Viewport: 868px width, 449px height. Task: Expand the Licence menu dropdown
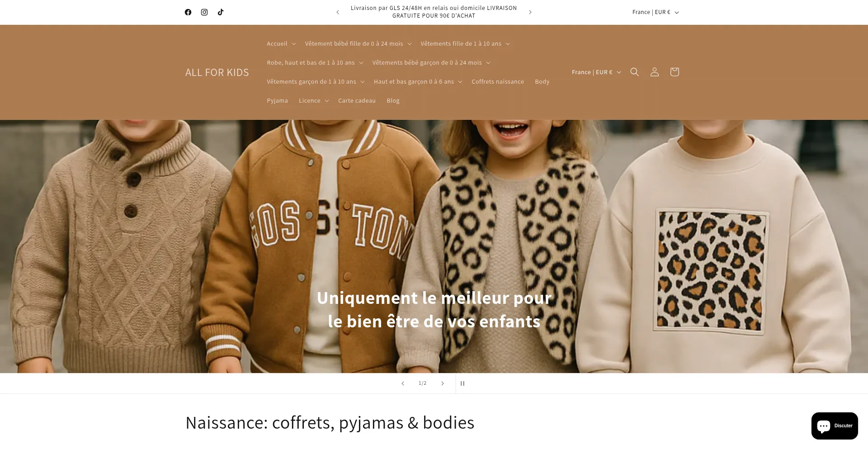point(313,101)
